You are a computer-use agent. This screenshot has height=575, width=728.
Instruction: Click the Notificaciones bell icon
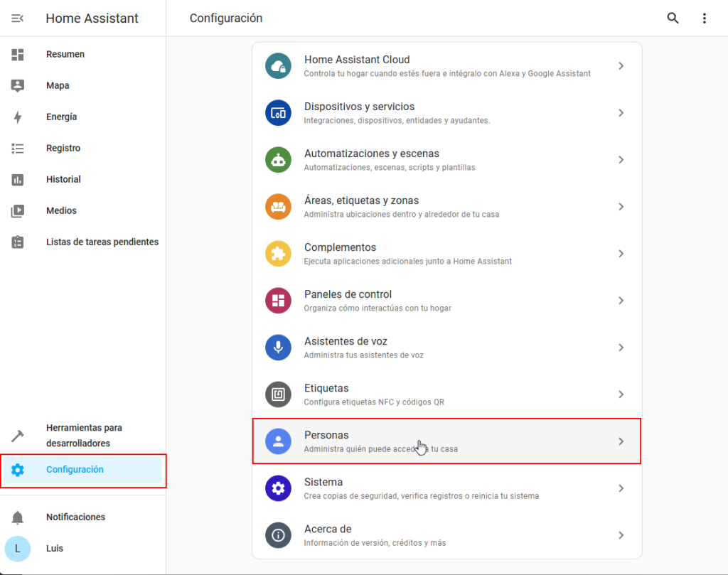point(18,517)
